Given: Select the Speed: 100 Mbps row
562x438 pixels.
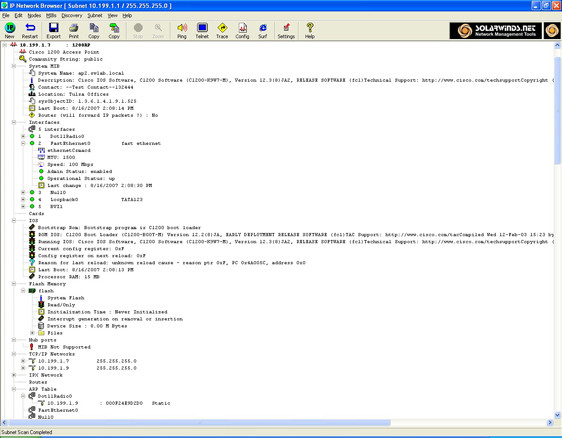Looking at the screenshot, I should coord(70,164).
